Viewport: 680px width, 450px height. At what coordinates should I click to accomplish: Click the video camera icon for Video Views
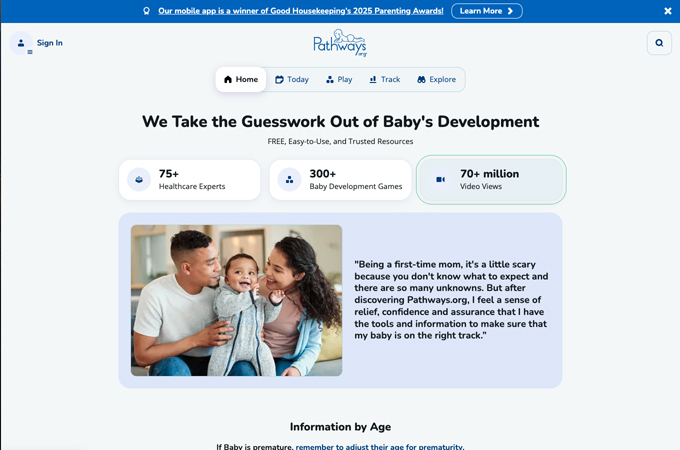click(440, 179)
